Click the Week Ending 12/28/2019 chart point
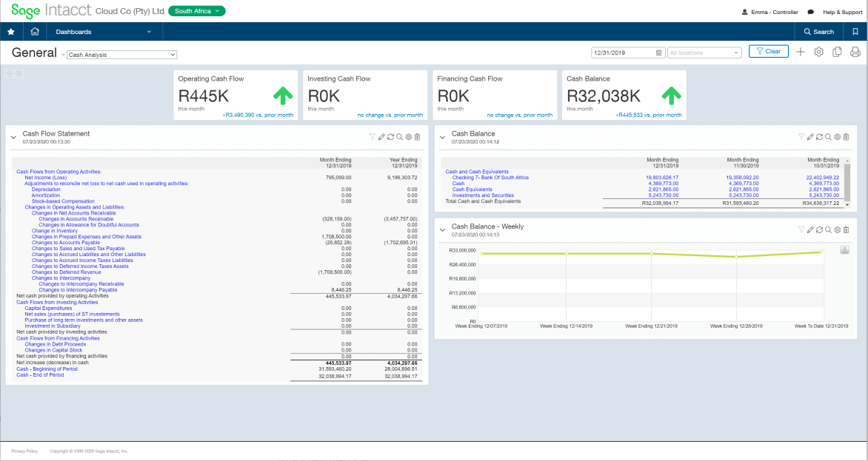 (736, 257)
